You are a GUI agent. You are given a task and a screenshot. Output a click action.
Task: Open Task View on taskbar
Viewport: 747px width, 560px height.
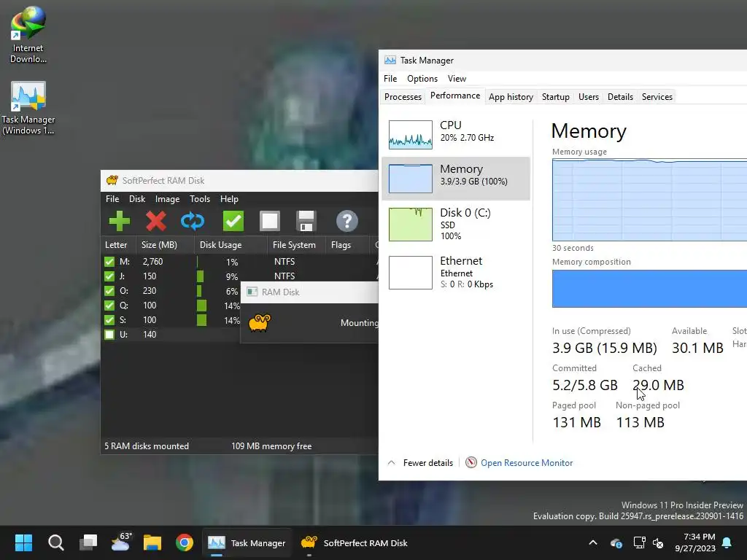point(88,542)
